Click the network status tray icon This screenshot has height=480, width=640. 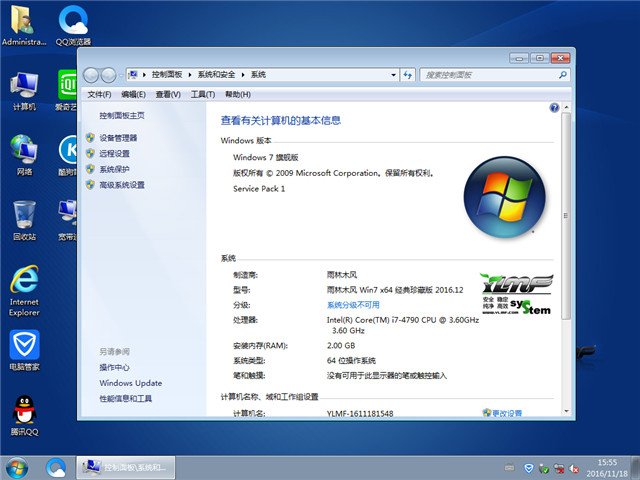(x=559, y=468)
